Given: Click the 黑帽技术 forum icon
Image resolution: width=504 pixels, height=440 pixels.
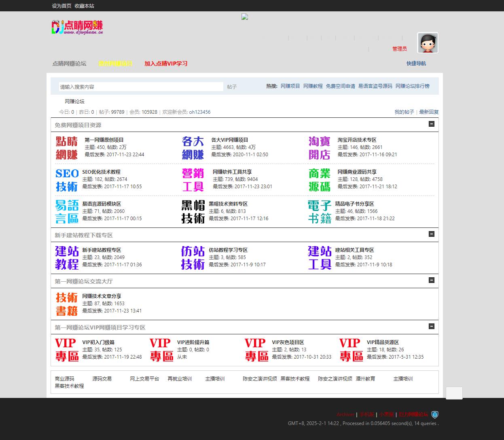Looking at the screenshot, I should (193, 212).
